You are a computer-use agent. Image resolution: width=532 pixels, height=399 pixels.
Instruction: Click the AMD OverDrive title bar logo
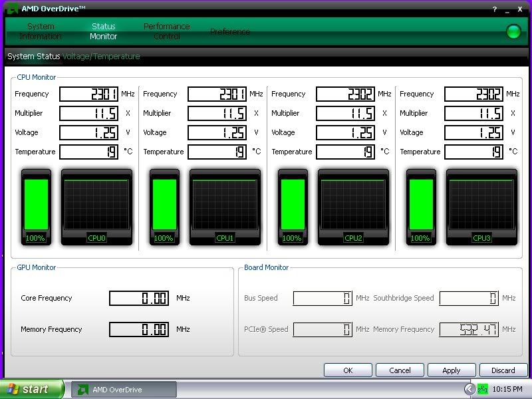[x=12, y=9]
